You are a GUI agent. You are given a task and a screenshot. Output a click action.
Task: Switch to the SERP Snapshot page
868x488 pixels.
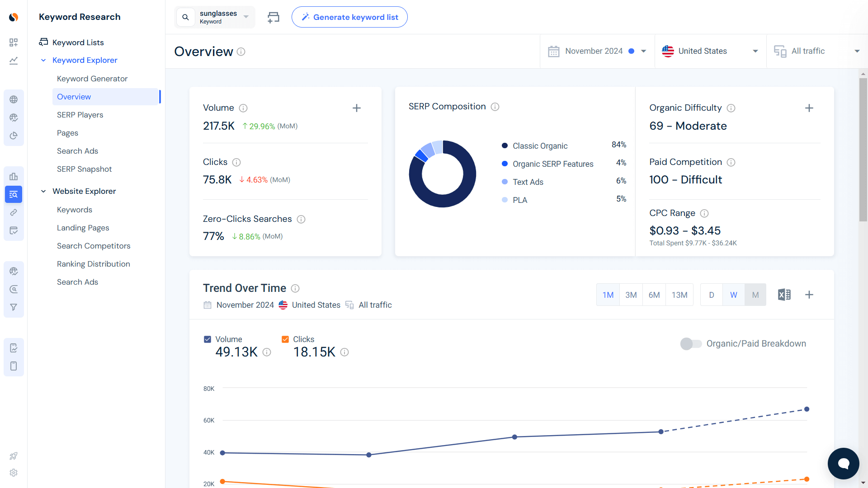point(84,169)
